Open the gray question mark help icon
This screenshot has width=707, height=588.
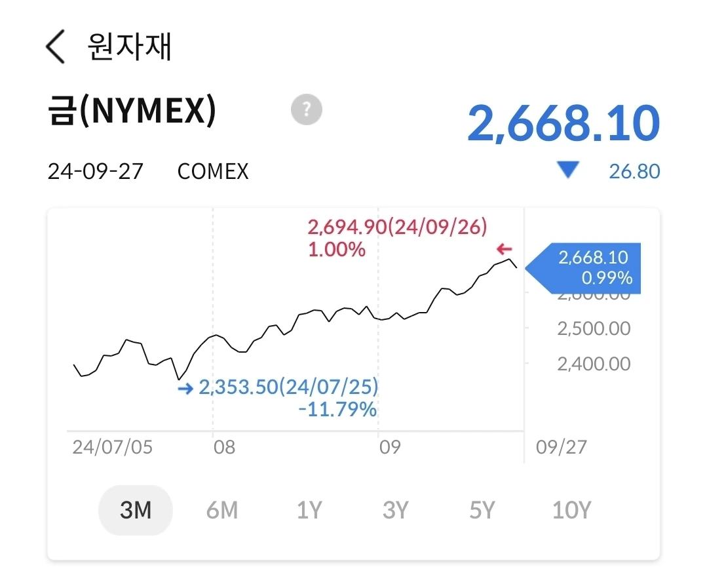(307, 109)
